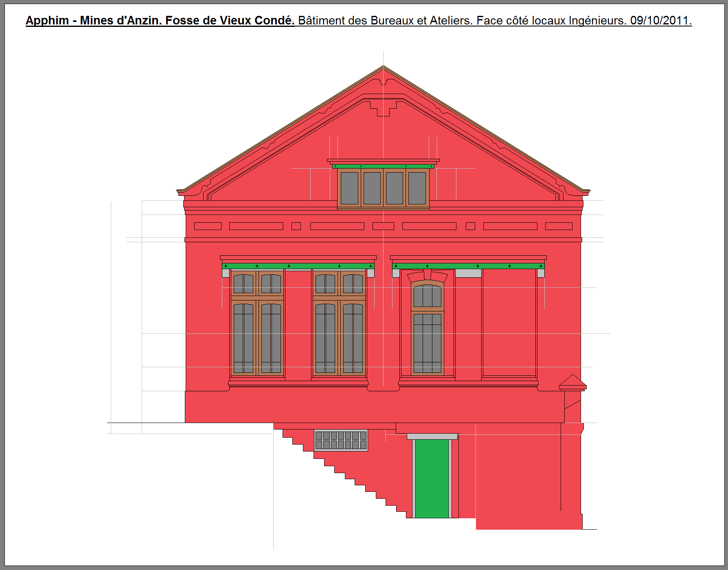This screenshot has height=570, width=728.
Task: Click the grey grille window beside the stairs
Action: (341, 441)
